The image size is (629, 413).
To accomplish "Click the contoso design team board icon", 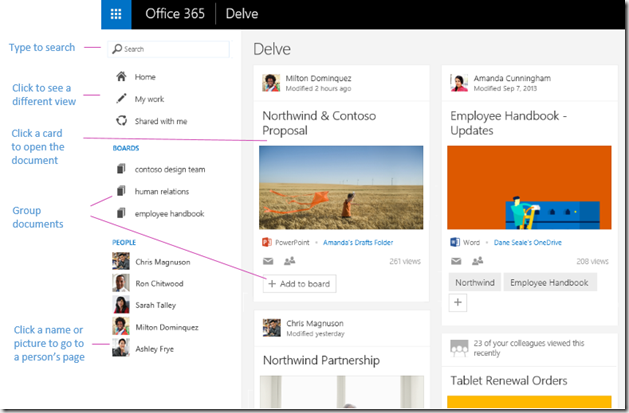I will pyautogui.click(x=121, y=169).
